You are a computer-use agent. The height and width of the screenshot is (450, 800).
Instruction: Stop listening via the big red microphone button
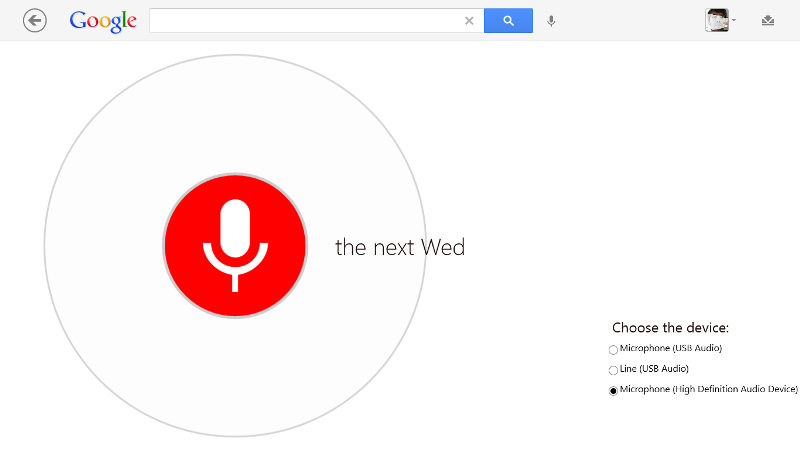235,246
